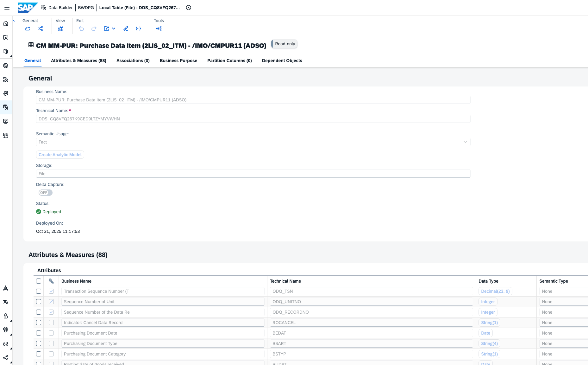Tick the select-all attributes header checkbox
This screenshot has height=365, width=588.
tap(39, 281)
